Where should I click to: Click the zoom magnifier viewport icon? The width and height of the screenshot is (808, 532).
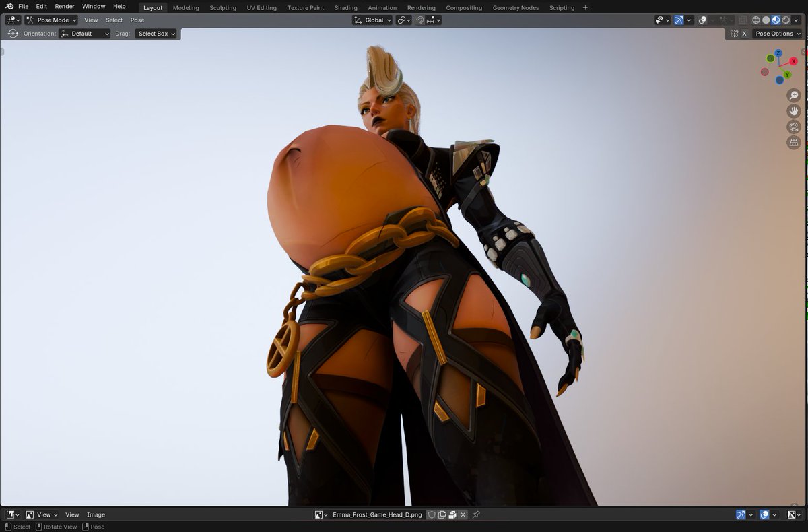tap(794, 96)
